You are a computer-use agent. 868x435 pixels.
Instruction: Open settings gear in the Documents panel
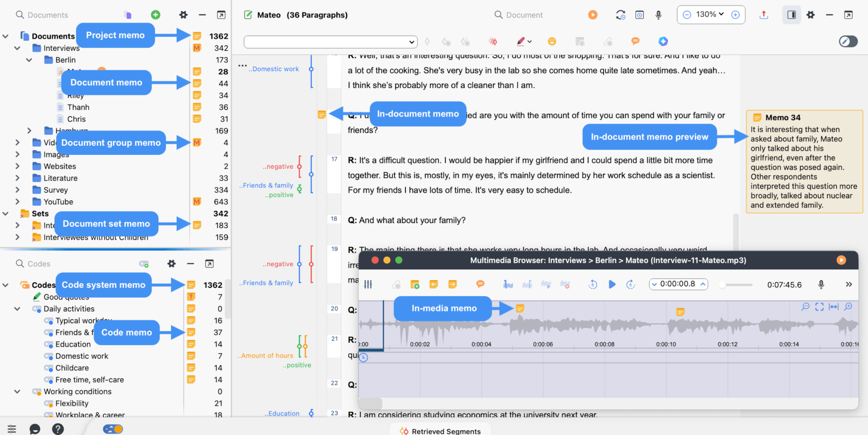pyautogui.click(x=183, y=14)
